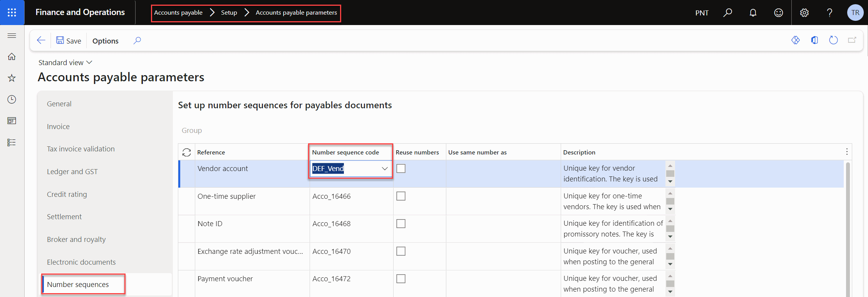Open the notifications bell
The width and height of the screenshot is (868, 297).
pyautogui.click(x=753, y=12)
